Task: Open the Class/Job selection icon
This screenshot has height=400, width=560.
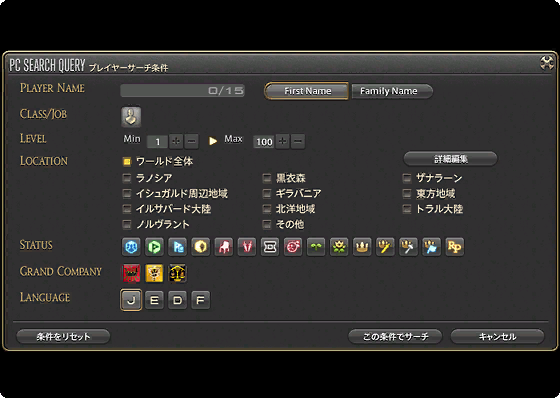Action: coord(131,117)
